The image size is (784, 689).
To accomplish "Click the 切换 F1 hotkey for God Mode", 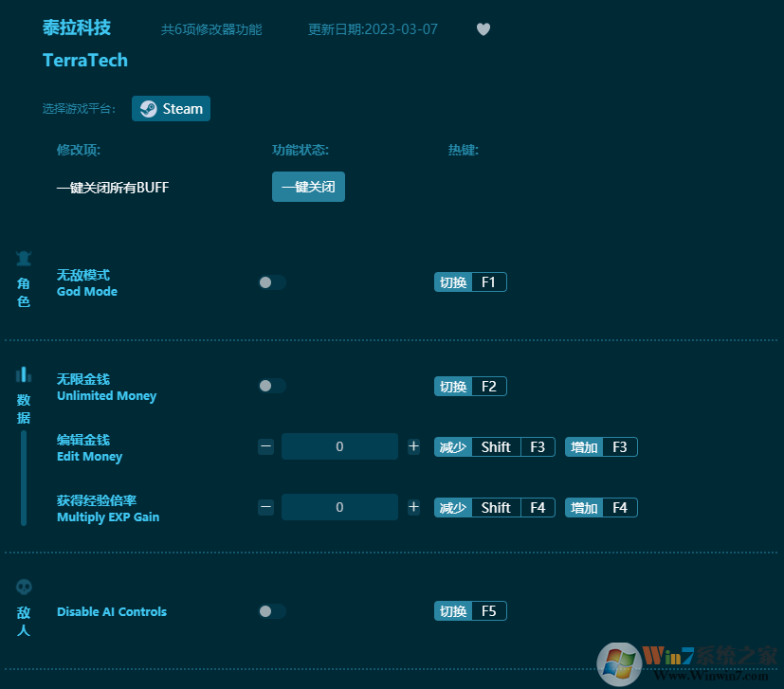I will coord(470,282).
